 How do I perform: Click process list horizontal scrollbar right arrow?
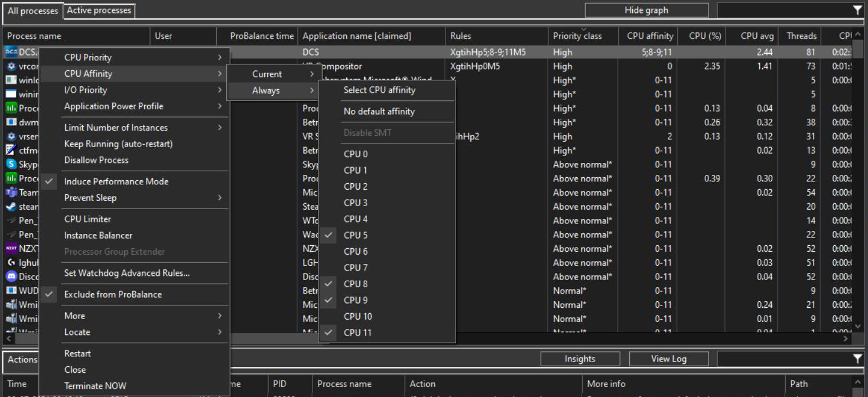(x=846, y=339)
